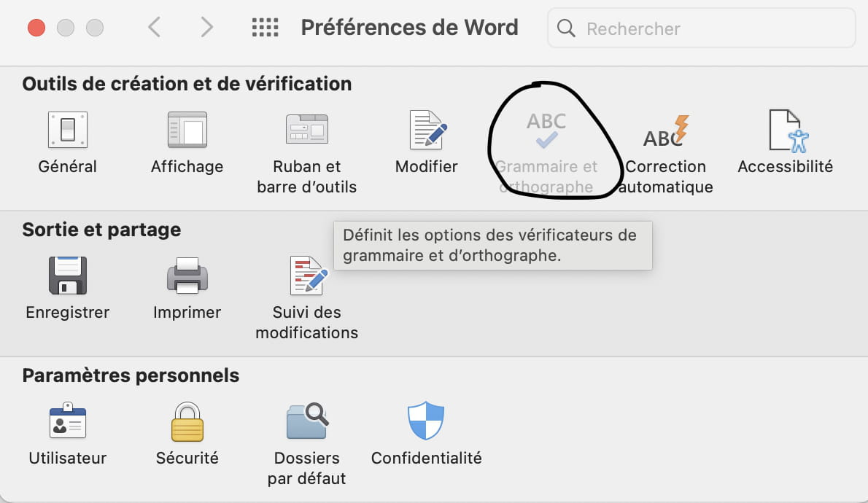Viewport: 868px width, 503px height.
Task: Click the magnifying glass search icon
Action: (566, 28)
